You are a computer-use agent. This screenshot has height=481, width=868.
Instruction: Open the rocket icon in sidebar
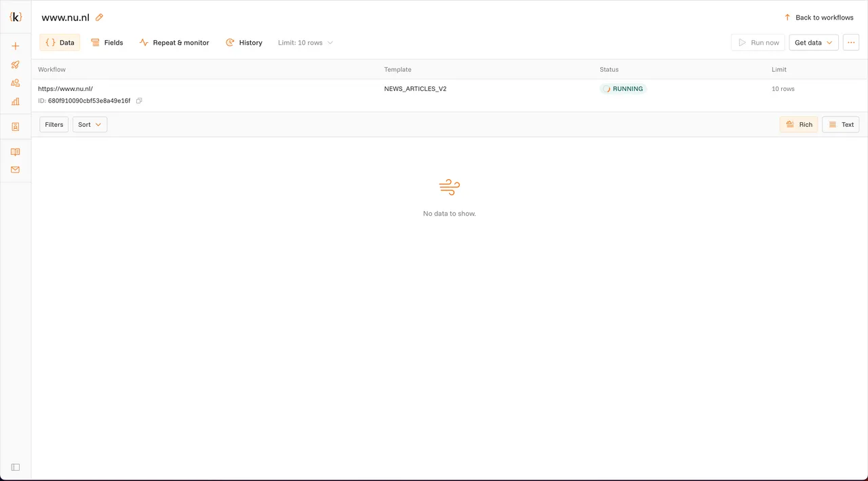point(16,64)
